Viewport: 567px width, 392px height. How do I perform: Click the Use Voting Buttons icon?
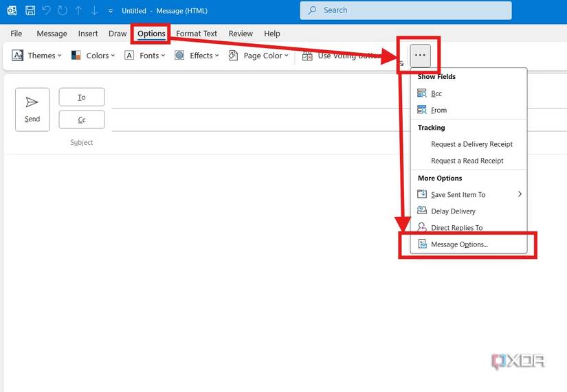coord(307,56)
